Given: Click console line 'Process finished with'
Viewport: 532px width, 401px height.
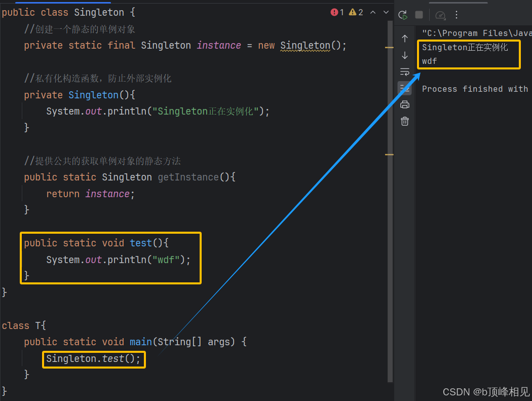Looking at the screenshot, I should [x=475, y=89].
